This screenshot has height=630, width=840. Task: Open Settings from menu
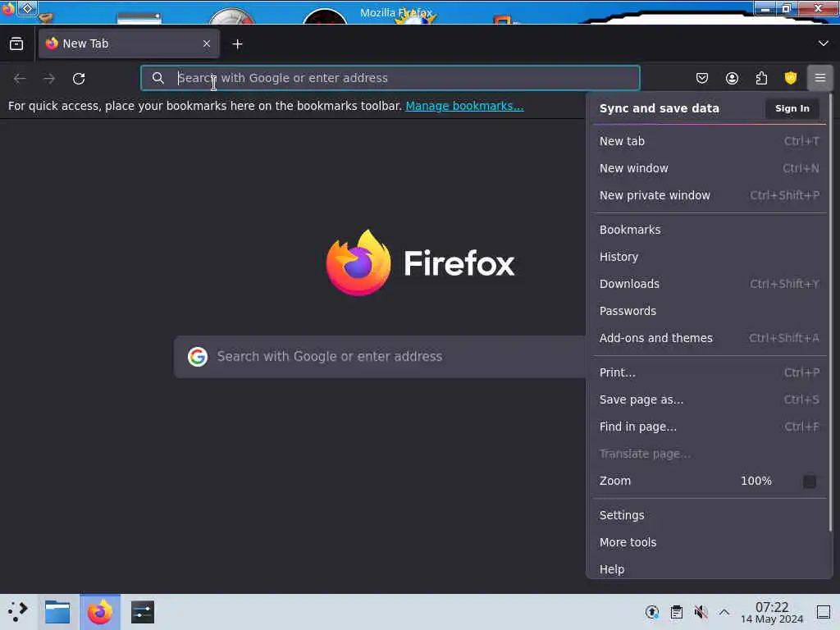click(710, 515)
